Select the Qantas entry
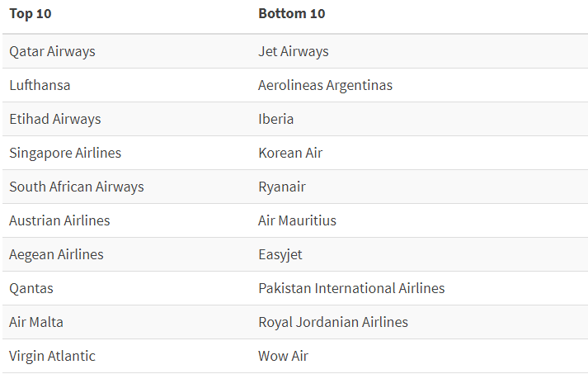This screenshot has height=374, width=588. tap(31, 288)
